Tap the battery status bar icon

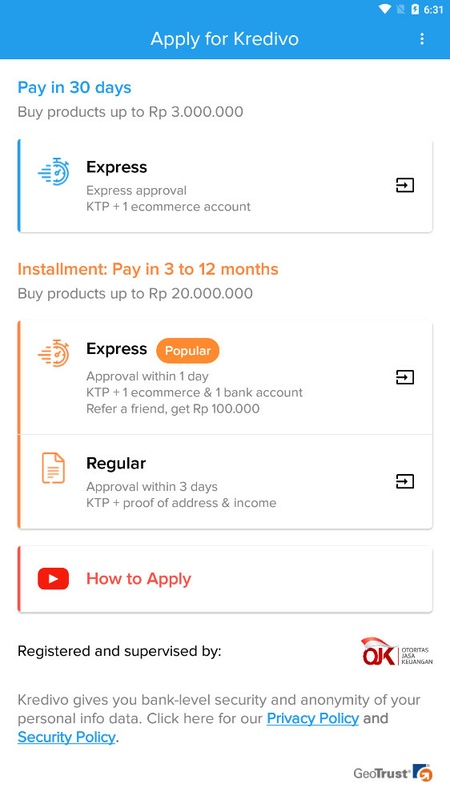click(415, 9)
